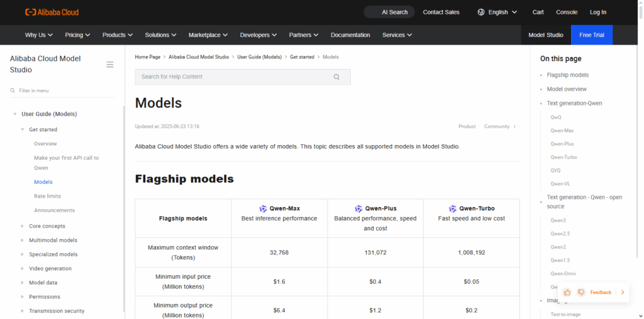
Task: Click the AI Search button
Action: coord(389,13)
